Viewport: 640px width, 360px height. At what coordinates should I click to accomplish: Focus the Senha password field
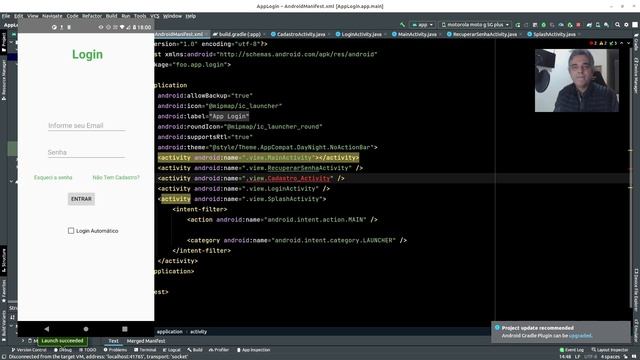pos(86,153)
